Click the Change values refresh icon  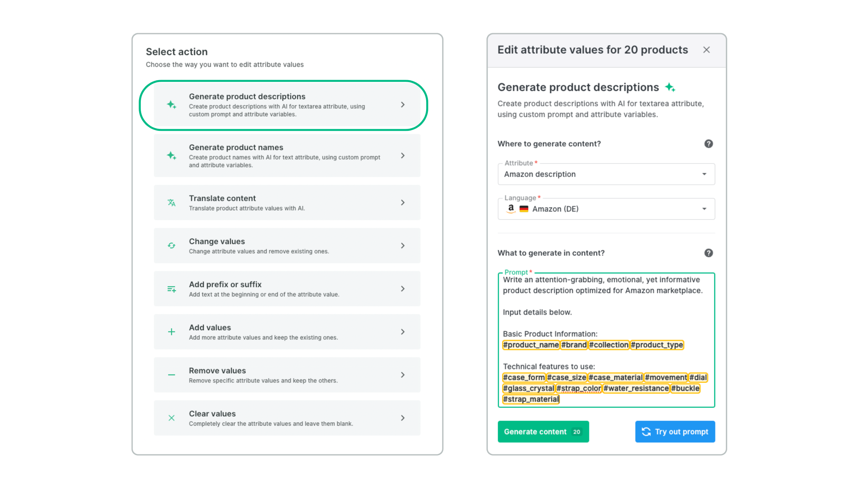click(171, 246)
